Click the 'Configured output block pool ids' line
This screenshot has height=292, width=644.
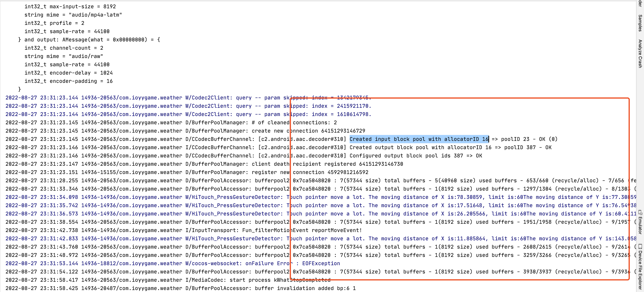[415, 156]
